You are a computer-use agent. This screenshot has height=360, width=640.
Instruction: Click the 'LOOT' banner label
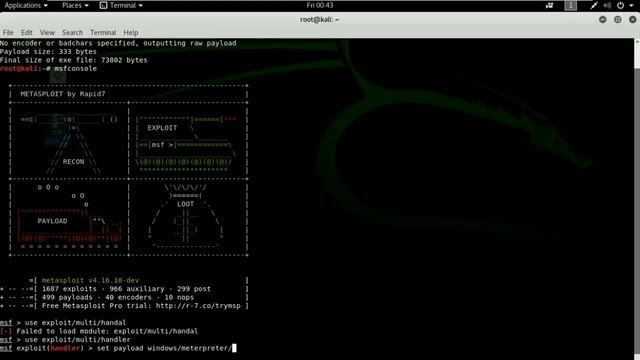click(185, 204)
